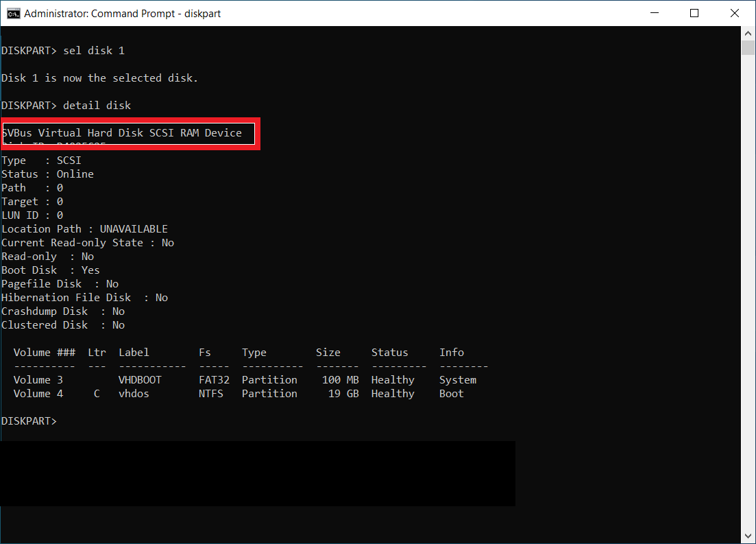Click the last empty DISKPART> prompt
This screenshot has height=544, width=756.
tap(29, 421)
